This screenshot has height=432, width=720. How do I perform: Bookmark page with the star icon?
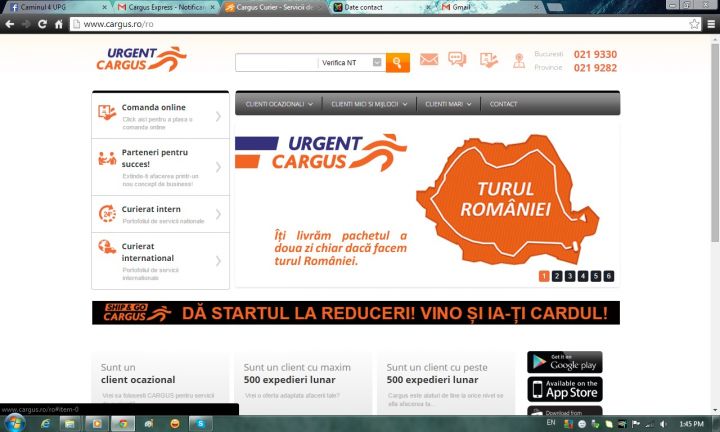pos(694,23)
